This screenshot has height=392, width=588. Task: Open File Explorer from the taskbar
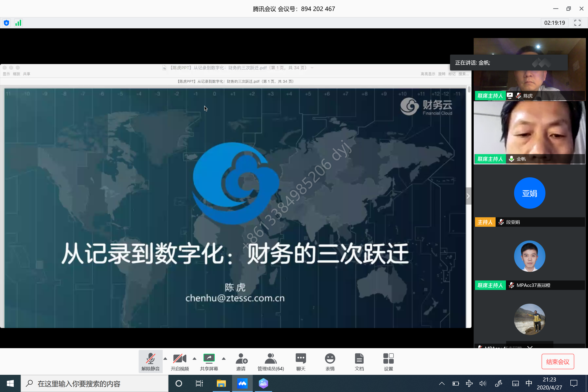click(221, 383)
